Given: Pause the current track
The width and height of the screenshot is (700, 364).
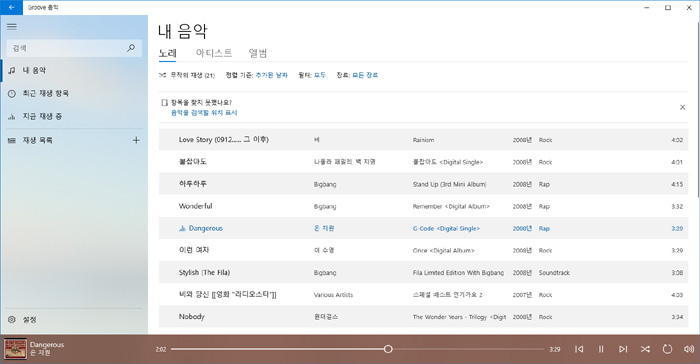Looking at the screenshot, I should coord(601,349).
